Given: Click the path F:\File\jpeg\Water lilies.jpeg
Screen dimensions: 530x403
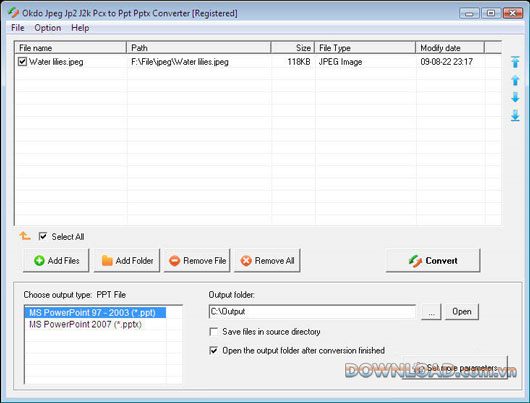Looking at the screenshot, I should 180,62.
